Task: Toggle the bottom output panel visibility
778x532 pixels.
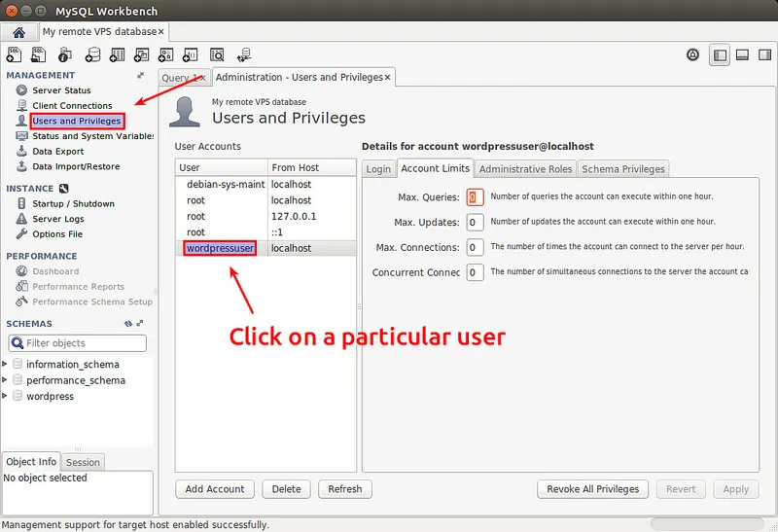Action: click(741, 55)
